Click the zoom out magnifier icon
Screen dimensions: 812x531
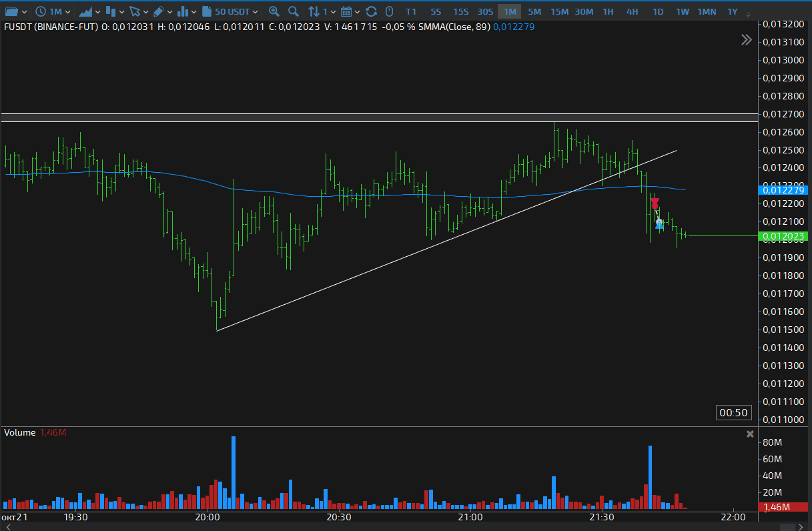293,11
